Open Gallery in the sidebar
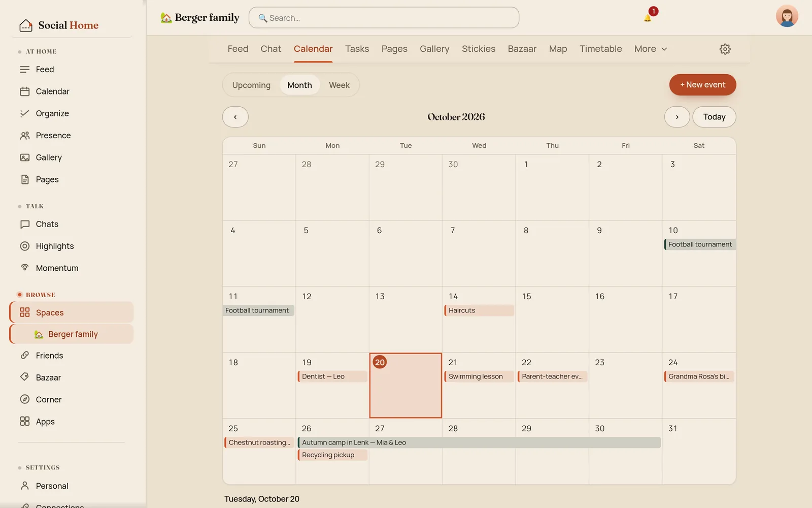 (x=71, y=157)
